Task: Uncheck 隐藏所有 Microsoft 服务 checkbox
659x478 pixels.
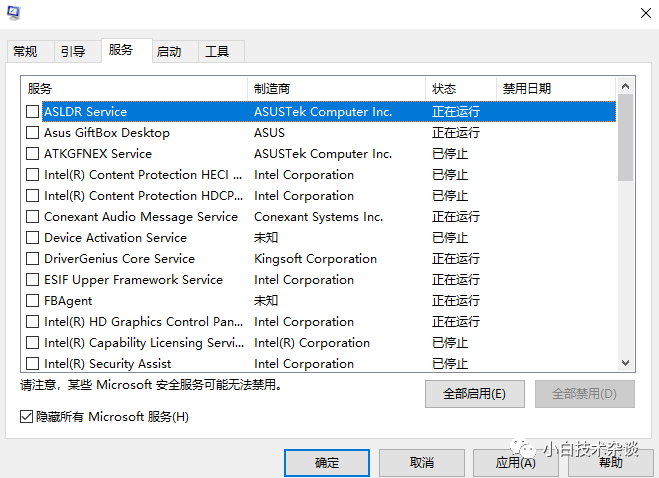Action: click(26, 417)
